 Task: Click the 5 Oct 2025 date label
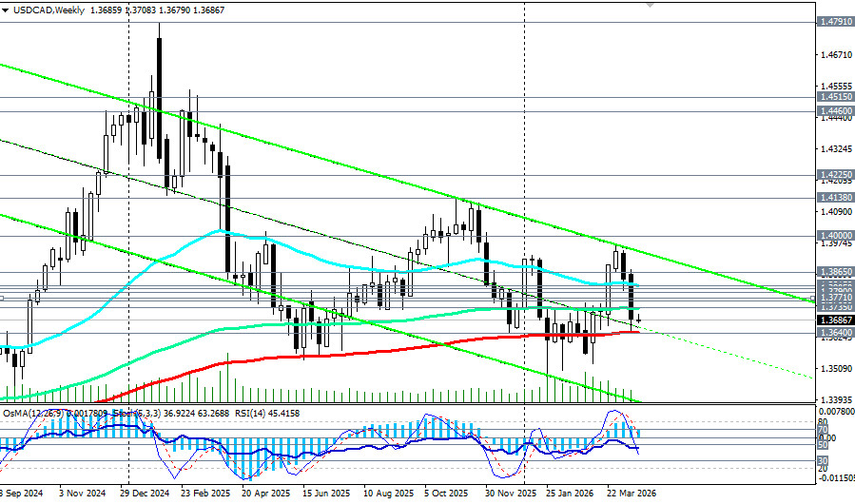(x=447, y=494)
